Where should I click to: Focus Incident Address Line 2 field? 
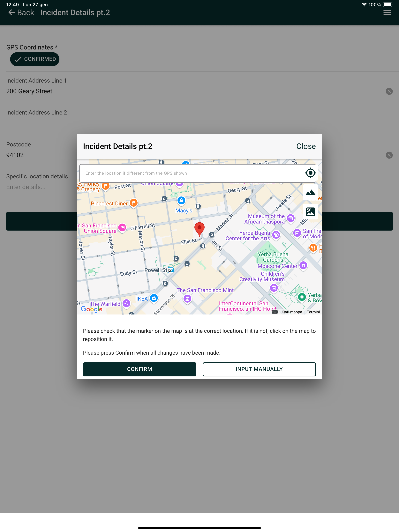pos(199,123)
